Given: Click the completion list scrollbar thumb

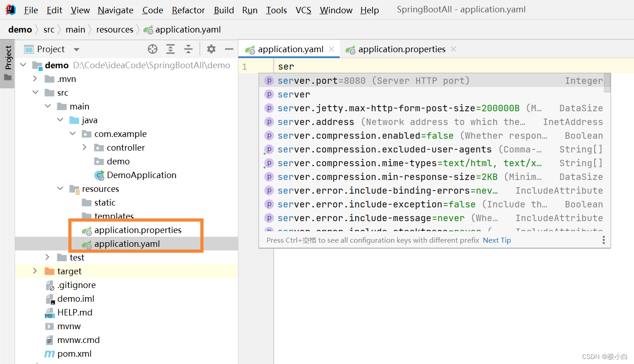Looking at the screenshot, I should click(x=607, y=83).
